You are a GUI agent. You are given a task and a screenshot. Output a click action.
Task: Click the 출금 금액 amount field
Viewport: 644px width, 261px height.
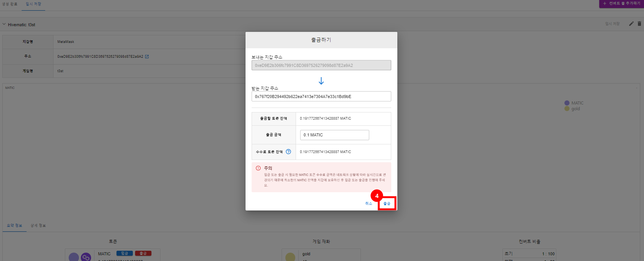click(x=334, y=135)
